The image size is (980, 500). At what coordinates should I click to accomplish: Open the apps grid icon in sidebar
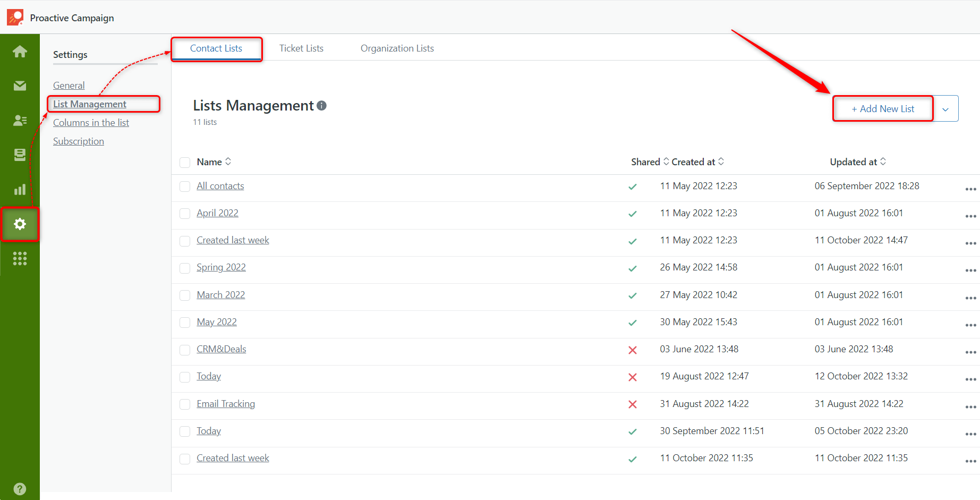point(20,259)
